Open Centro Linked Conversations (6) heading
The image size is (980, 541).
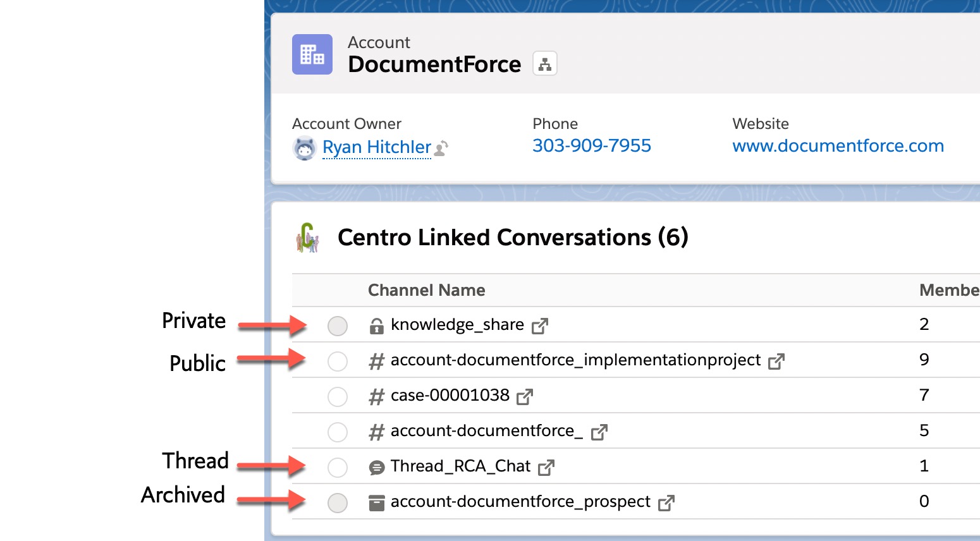(513, 238)
